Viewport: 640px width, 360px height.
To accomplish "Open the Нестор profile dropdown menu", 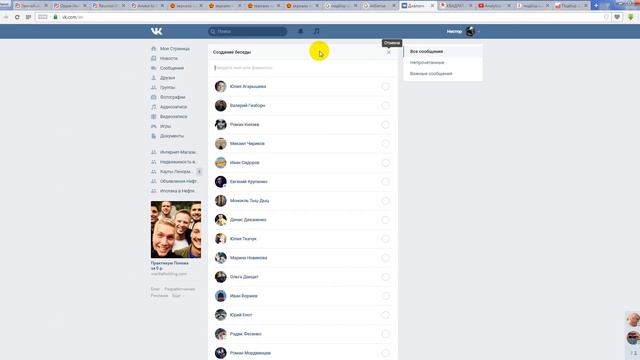I will click(463, 31).
